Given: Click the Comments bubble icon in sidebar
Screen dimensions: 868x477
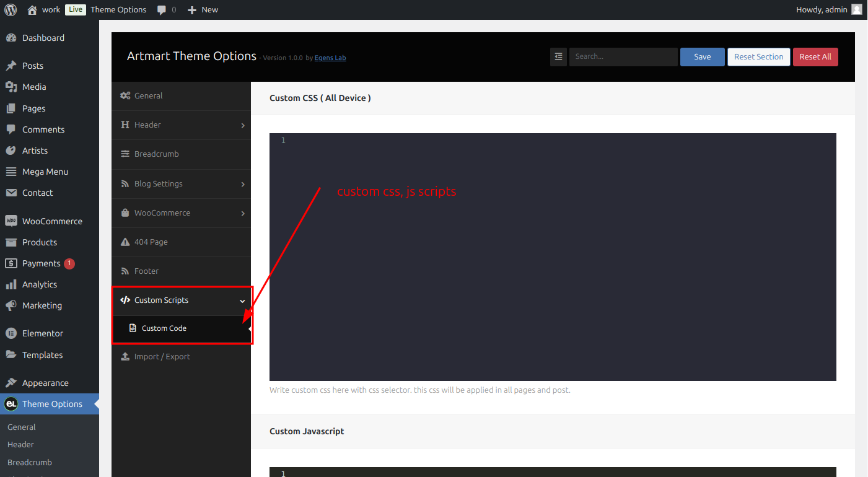Looking at the screenshot, I should pyautogui.click(x=11, y=129).
